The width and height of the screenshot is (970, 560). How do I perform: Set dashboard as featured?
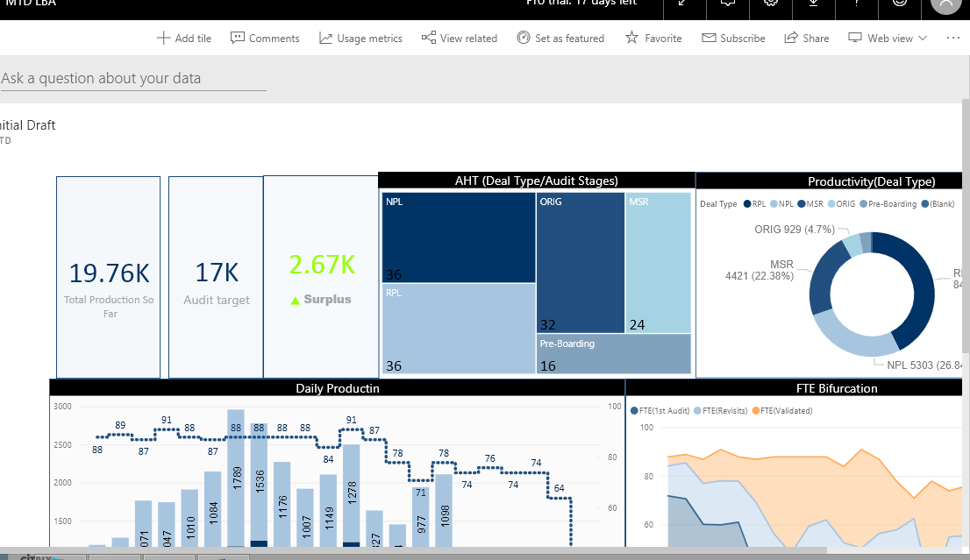click(560, 38)
